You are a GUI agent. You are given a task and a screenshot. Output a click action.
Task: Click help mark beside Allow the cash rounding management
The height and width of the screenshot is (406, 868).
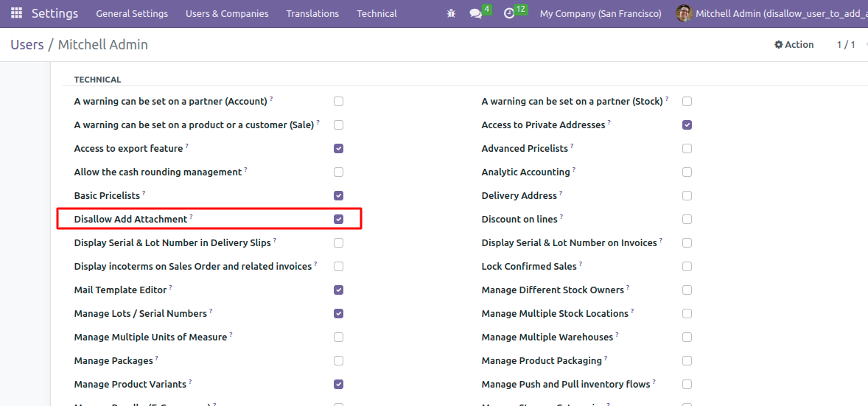246,169
